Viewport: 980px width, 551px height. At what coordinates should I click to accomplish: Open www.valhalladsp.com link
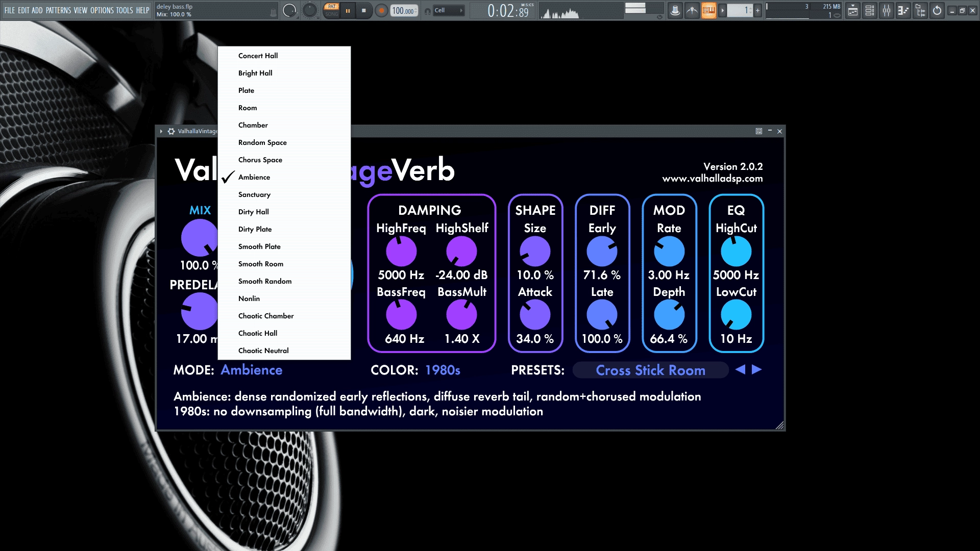713,179
